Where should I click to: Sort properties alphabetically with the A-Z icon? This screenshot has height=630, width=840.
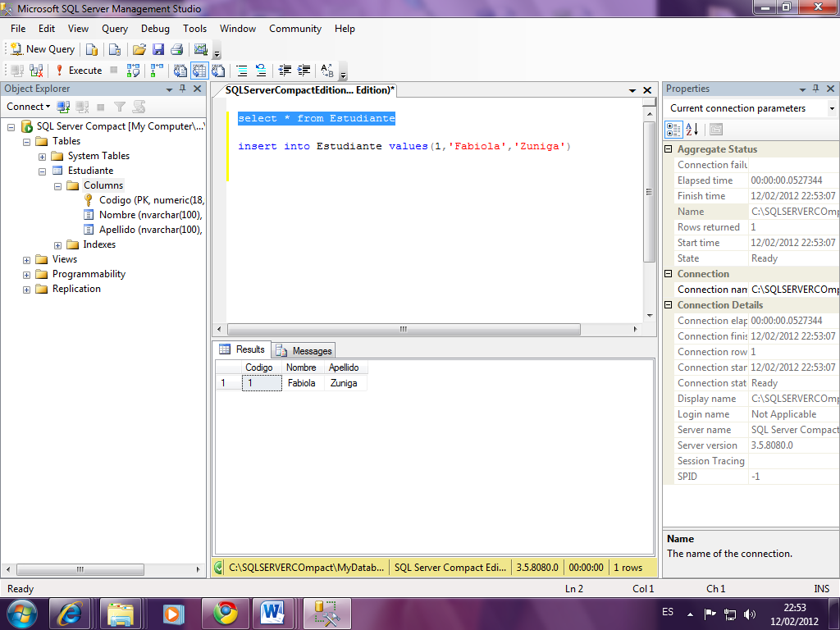[692, 129]
